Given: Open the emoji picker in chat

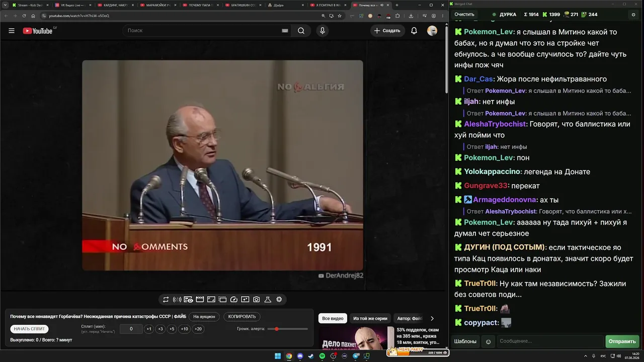Looking at the screenshot, I should 488,341.
